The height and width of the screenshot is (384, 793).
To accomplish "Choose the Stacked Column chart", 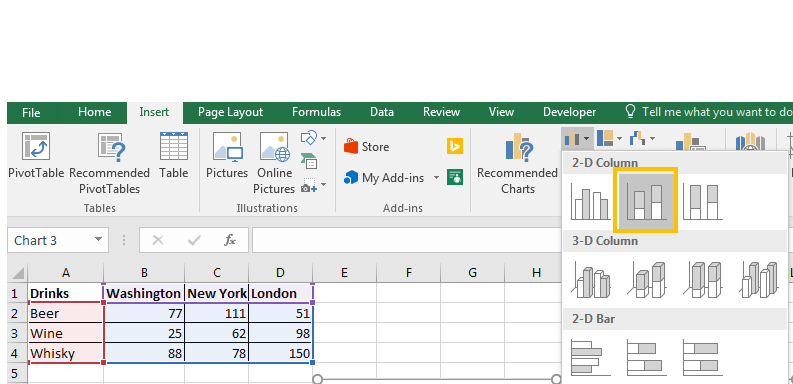I will (646, 201).
